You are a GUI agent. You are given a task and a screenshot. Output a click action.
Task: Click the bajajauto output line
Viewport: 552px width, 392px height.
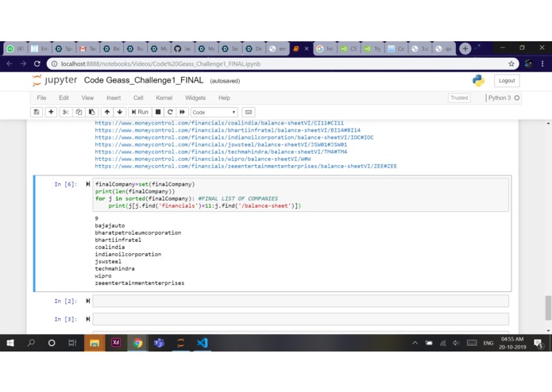point(110,225)
